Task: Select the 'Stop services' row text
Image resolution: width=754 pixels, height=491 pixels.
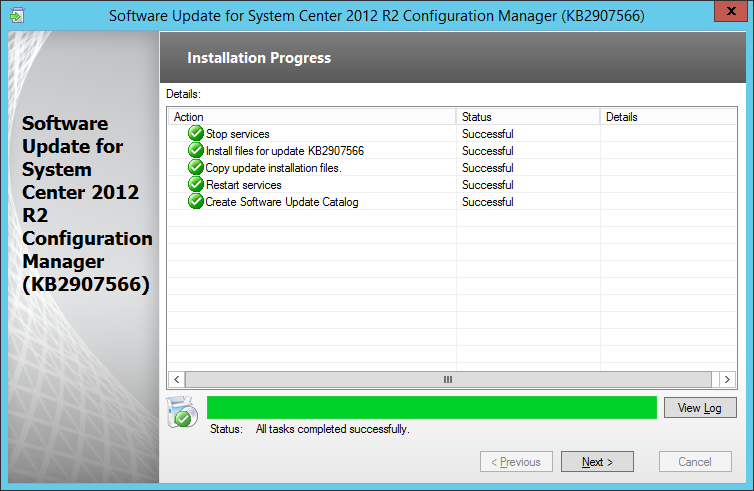Action: pyautogui.click(x=238, y=134)
